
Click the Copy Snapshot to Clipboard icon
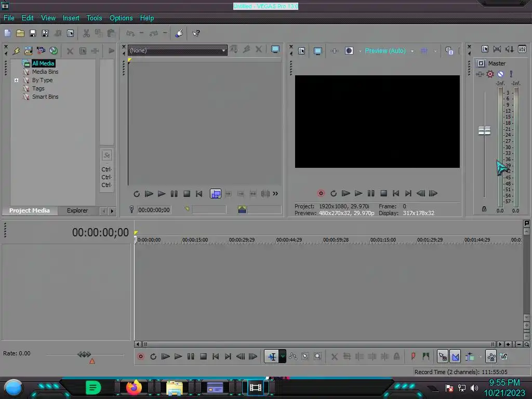pos(449,51)
